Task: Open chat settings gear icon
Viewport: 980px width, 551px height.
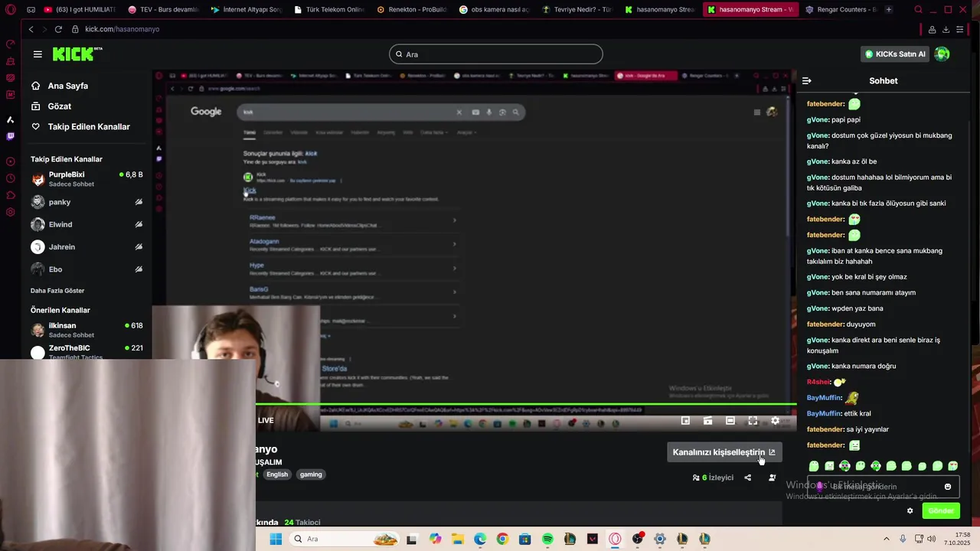Action: (x=910, y=511)
